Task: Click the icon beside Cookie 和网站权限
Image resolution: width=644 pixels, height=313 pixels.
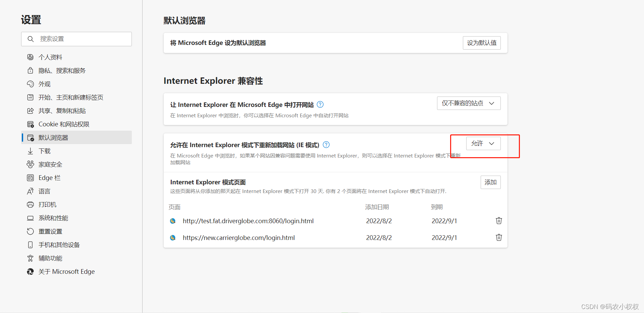Action: tap(30, 124)
